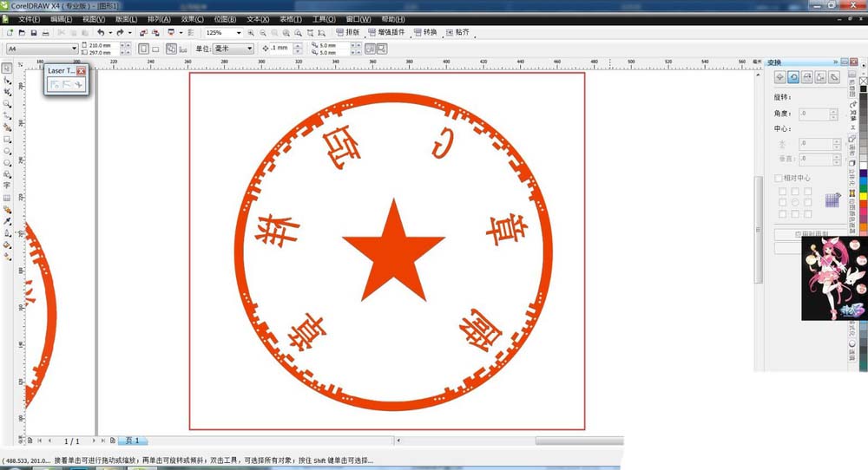Open the 文本(X) menu
This screenshot has height=470, width=868.
point(258,19)
